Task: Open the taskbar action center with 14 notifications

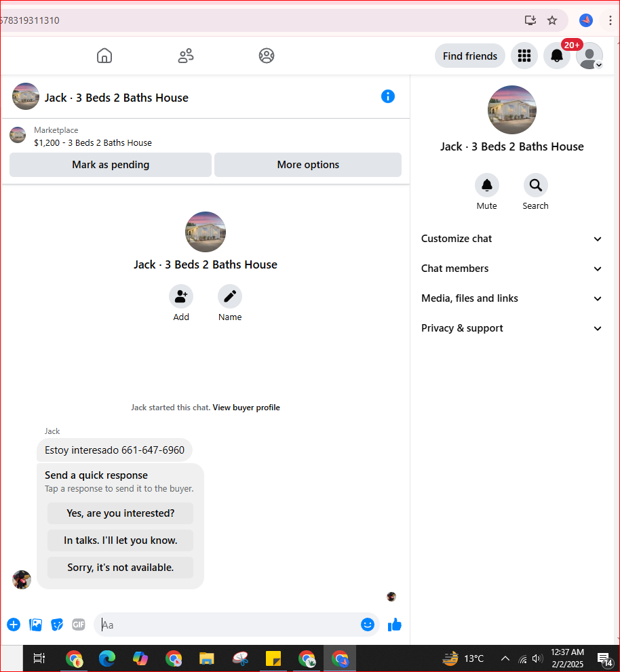Action: tap(604, 659)
